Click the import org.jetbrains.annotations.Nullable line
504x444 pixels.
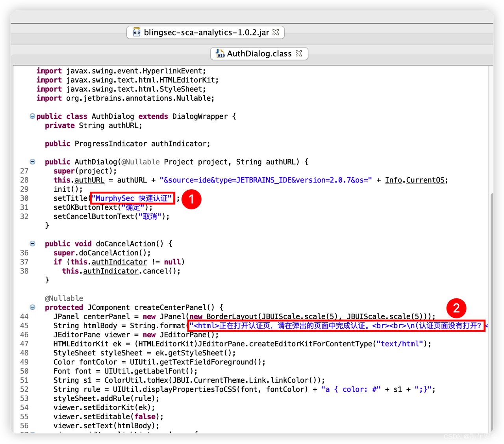(126, 98)
